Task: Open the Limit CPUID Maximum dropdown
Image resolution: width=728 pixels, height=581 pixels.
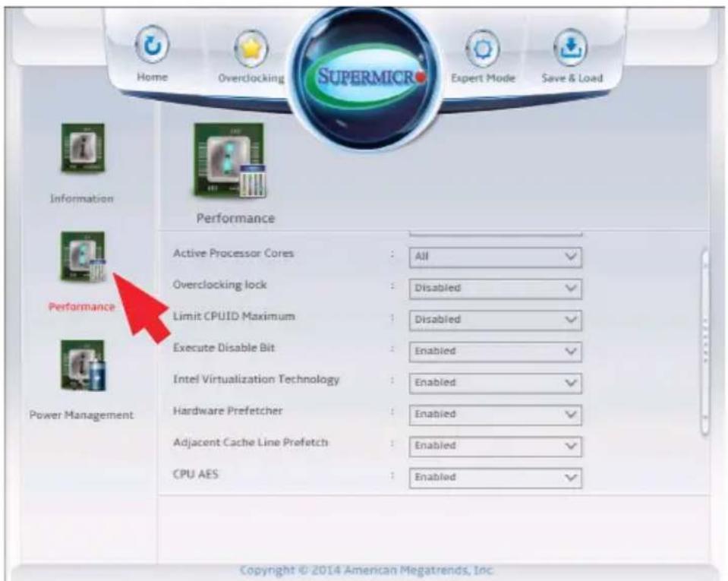Action: tap(496, 320)
